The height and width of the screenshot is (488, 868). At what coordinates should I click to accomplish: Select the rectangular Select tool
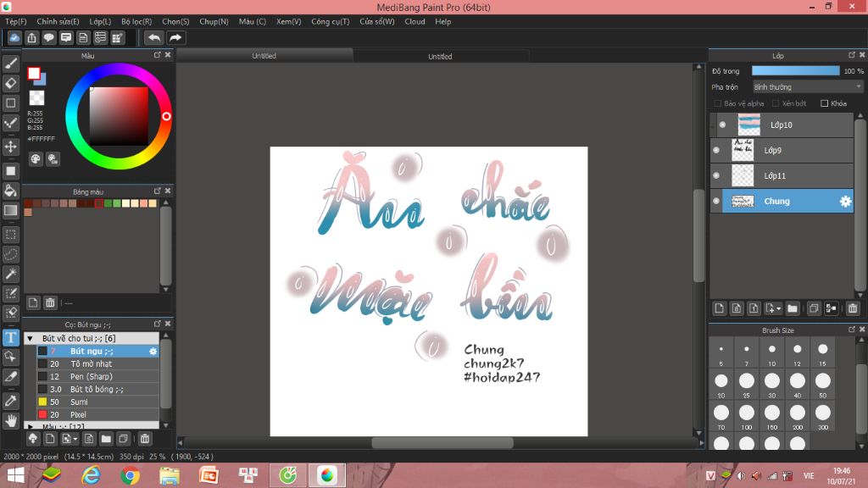pyautogui.click(x=10, y=235)
